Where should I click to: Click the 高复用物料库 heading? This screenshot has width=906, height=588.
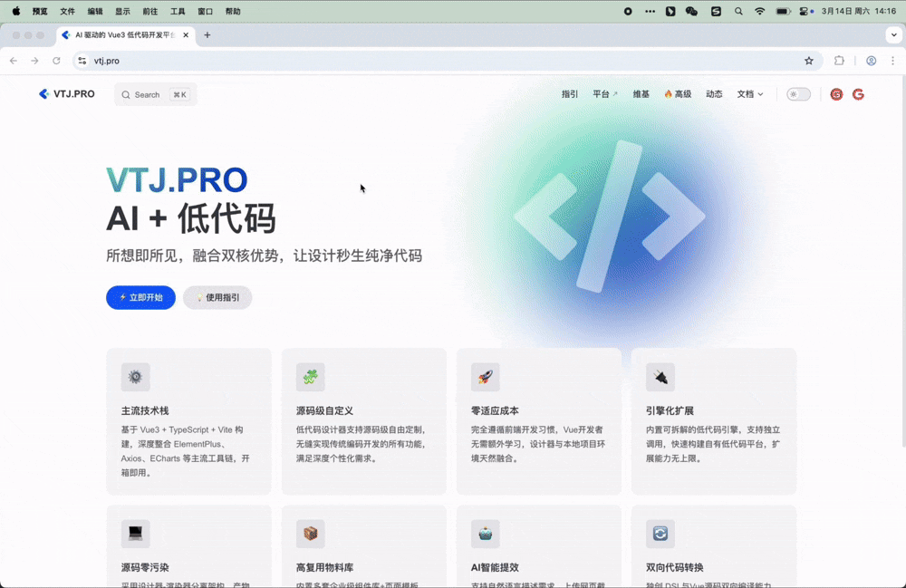(x=324, y=567)
